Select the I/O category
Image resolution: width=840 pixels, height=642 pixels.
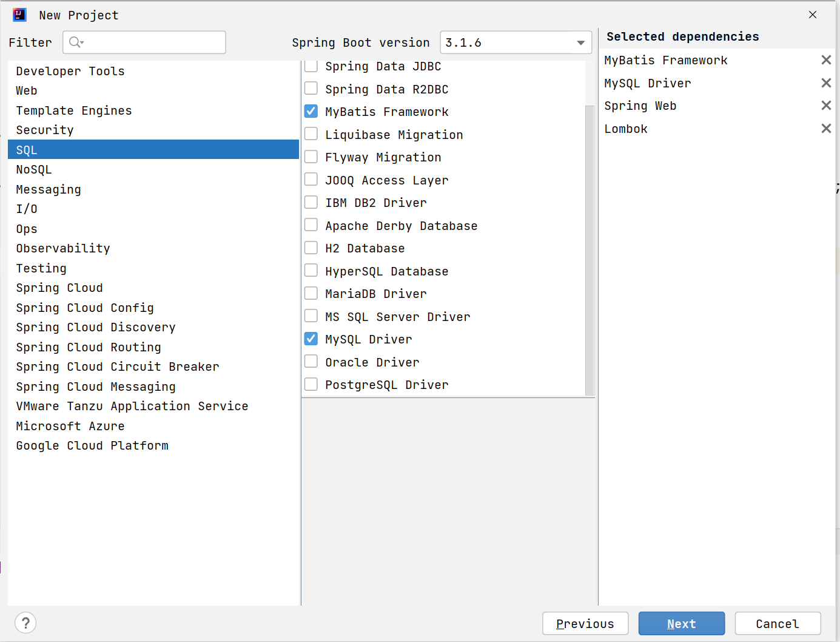(153, 209)
